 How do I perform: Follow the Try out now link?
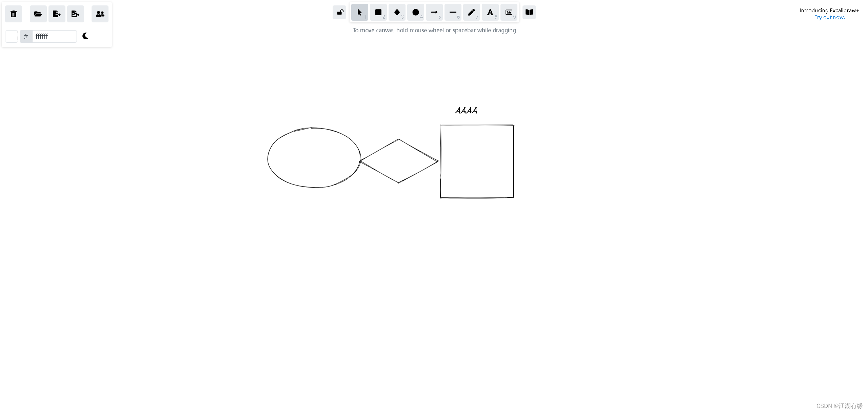(x=829, y=17)
